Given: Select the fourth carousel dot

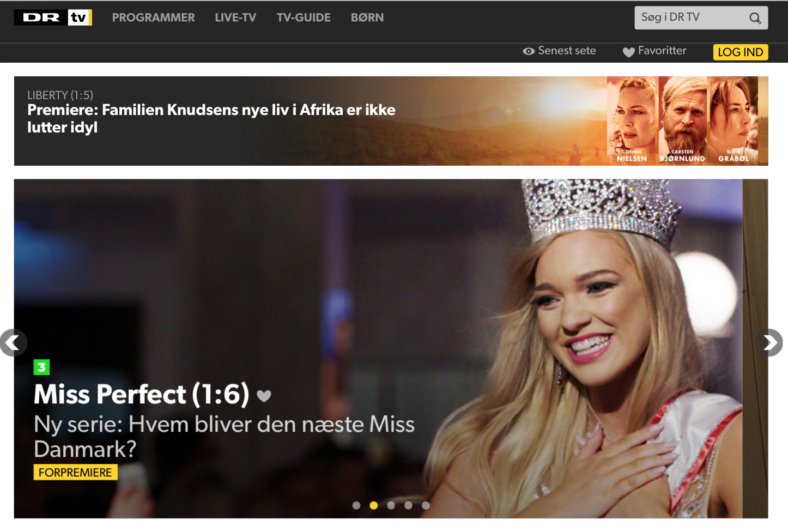Looking at the screenshot, I should click(408, 505).
